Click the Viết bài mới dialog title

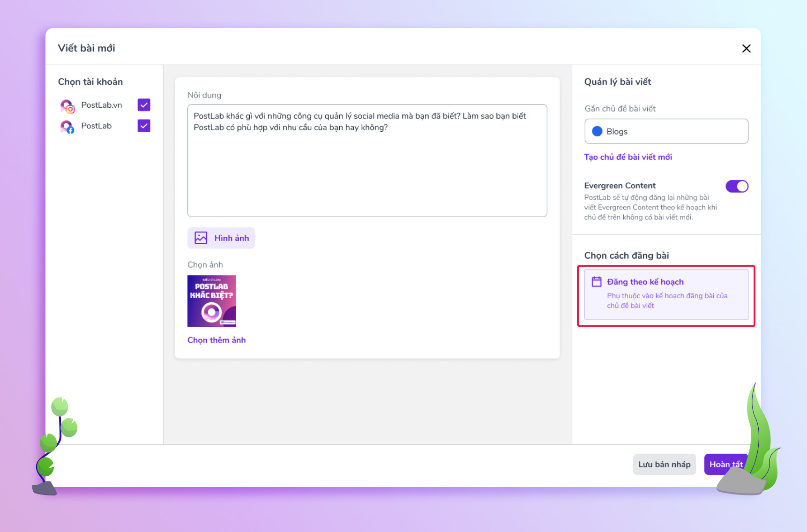pyautogui.click(x=87, y=48)
